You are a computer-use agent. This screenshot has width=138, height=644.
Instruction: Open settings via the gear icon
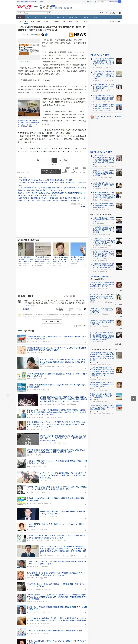click(120, 13)
